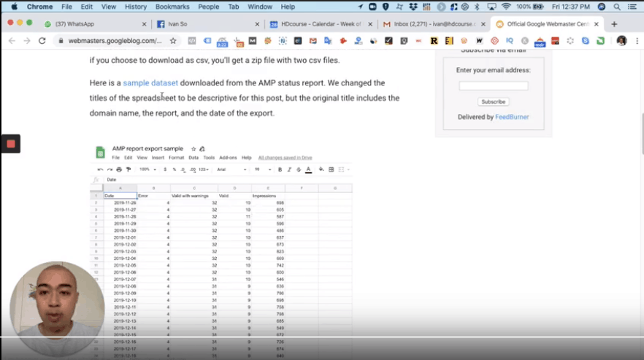Image resolution: width=644 pixels, height=360 pixels.
Task: Click the print icon in Sheets toolbar
Action: [x=119, y=169]
